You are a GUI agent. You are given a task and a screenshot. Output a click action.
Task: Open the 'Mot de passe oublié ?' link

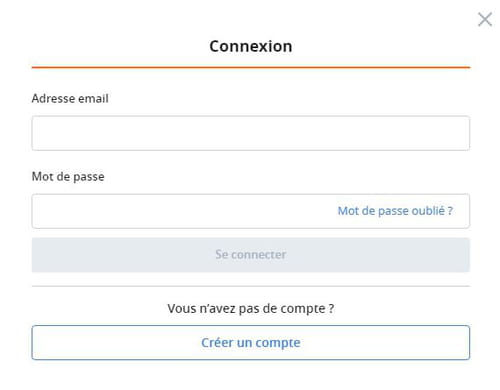395,211
